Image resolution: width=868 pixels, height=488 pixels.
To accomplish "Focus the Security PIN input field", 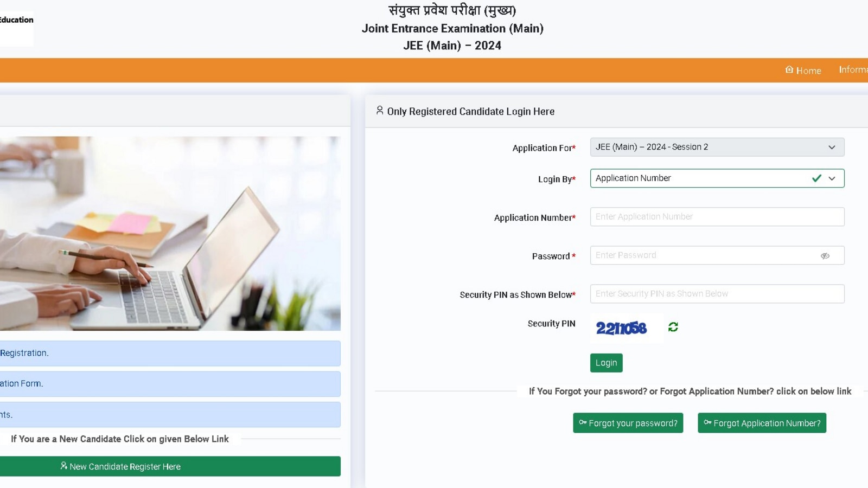I will [717, 294].
